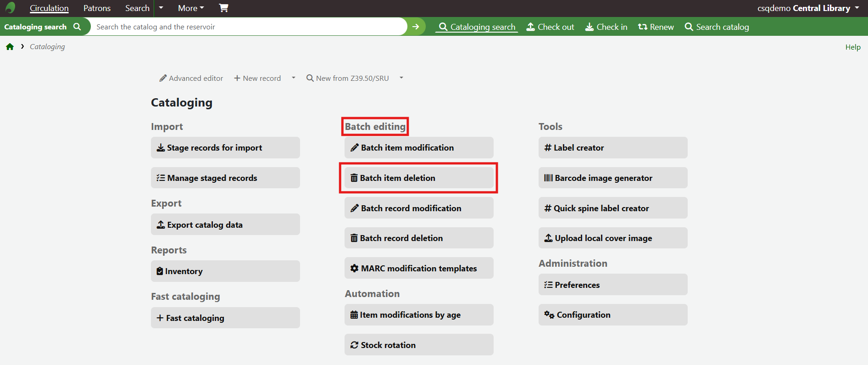This screenshot has height=365, width=868.
Task: Click the Koha logo icon
Action: click(x=10, y=8)
